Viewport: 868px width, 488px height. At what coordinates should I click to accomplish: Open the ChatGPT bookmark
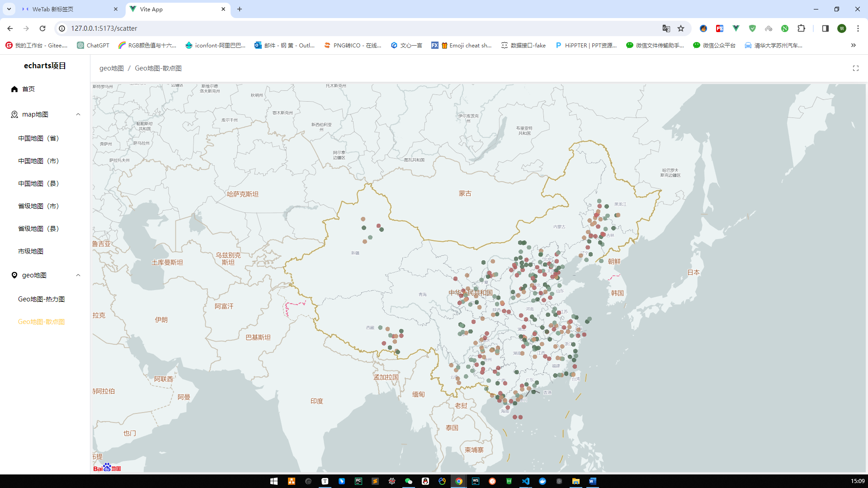tap(93, 45)
